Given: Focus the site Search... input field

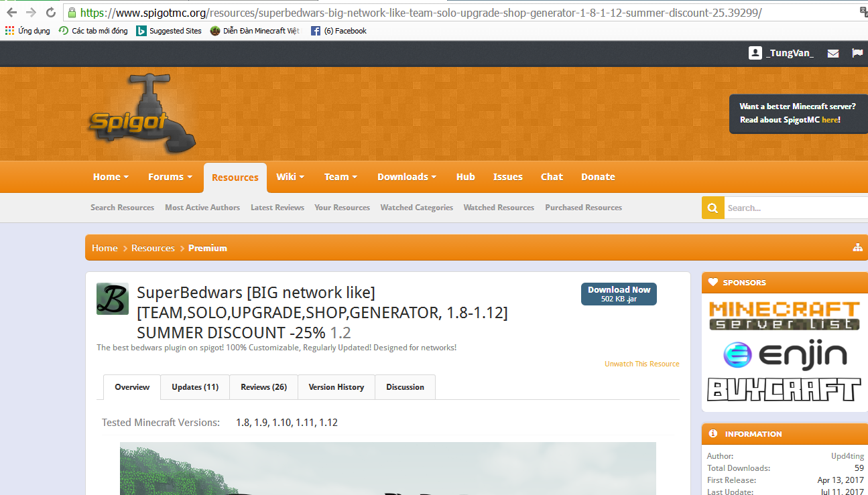Looking at the screenshot, I should tap(796, 208).
